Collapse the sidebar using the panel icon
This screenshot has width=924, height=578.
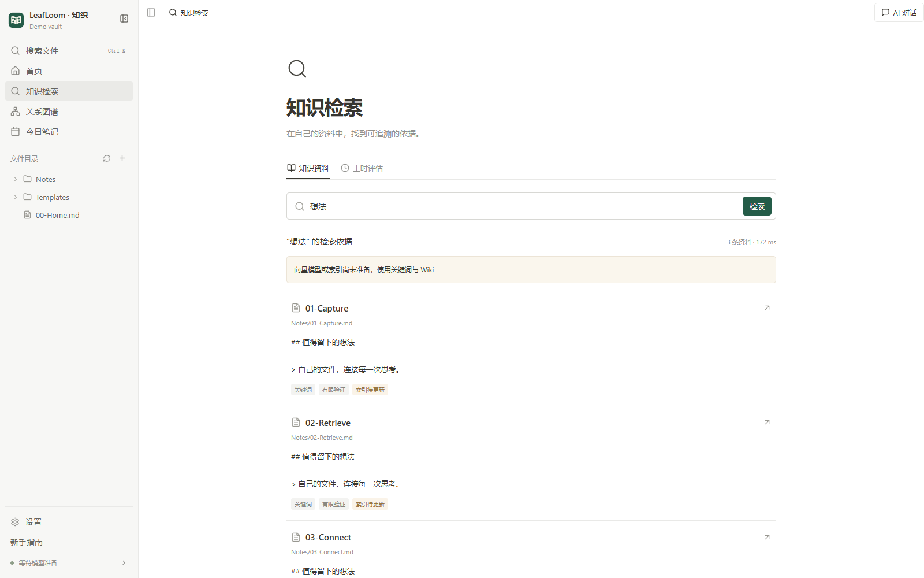pos(124,18)
